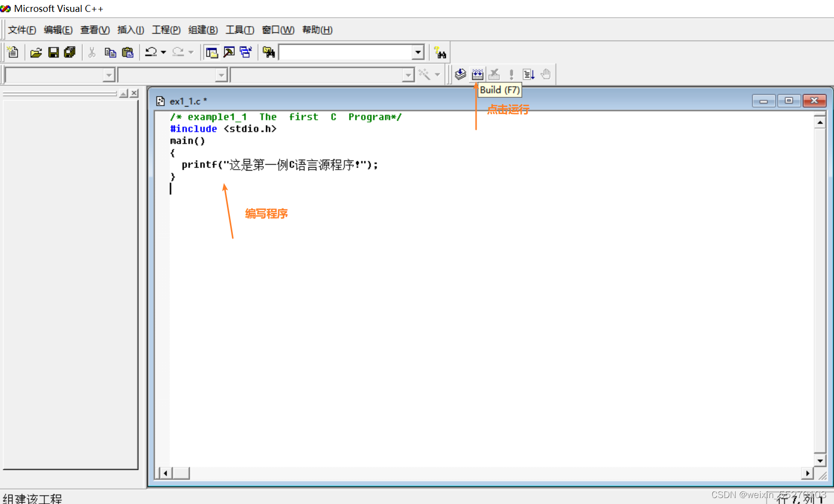Open the 编辑(E) menu
The height and width of the screenshot is (504, 834).
click(x=58, y=30)
